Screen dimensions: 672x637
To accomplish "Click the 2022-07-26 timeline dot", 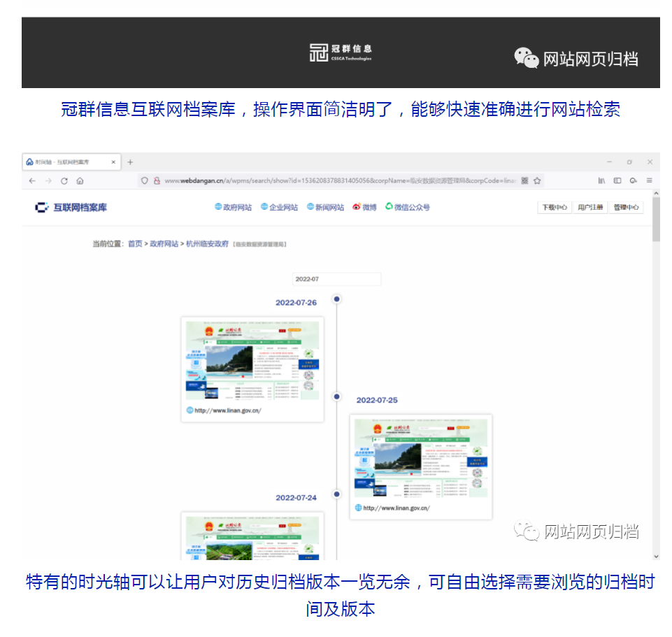I will click(337, 299).
